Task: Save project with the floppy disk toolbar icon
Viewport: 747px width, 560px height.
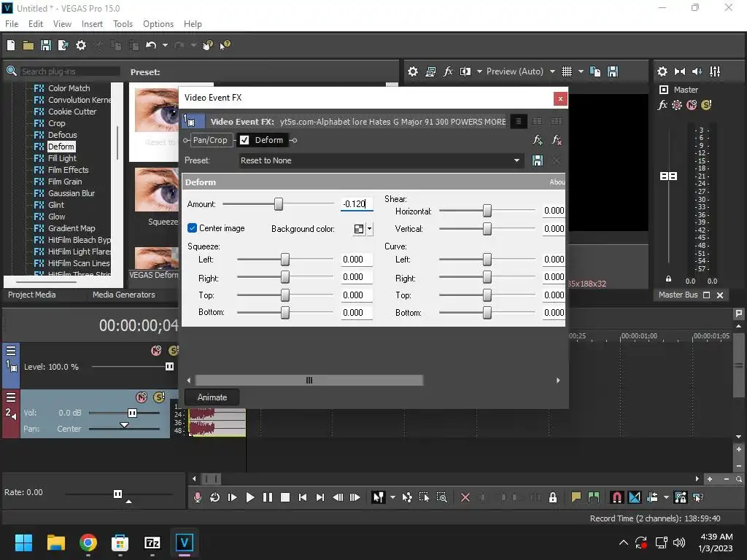Action: click(x=46, y=45)
